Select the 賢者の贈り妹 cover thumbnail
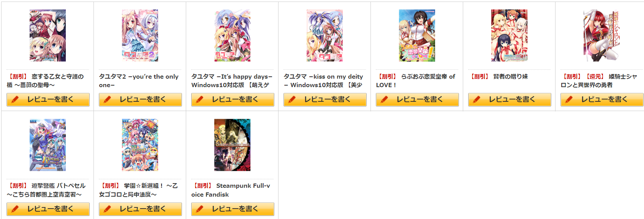Screen dimensions: 644x219 [509, 35]
